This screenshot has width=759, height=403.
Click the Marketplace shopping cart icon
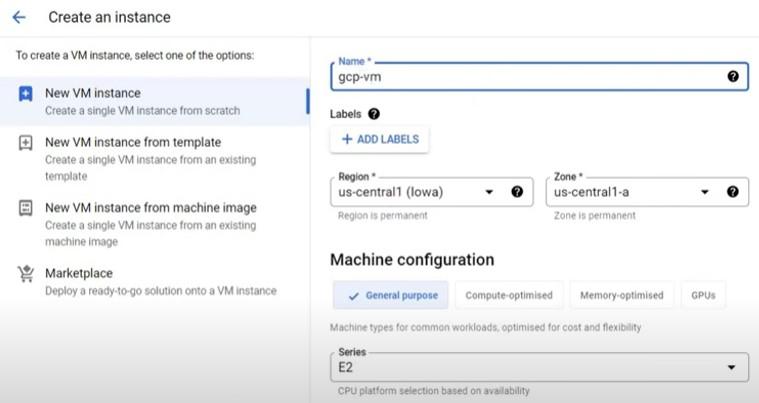(26, 274)
